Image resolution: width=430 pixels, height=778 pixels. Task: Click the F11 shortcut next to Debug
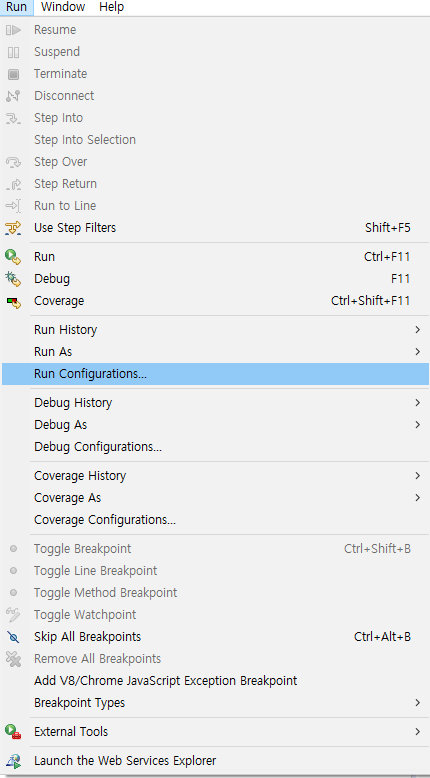(x=401, y=279)
